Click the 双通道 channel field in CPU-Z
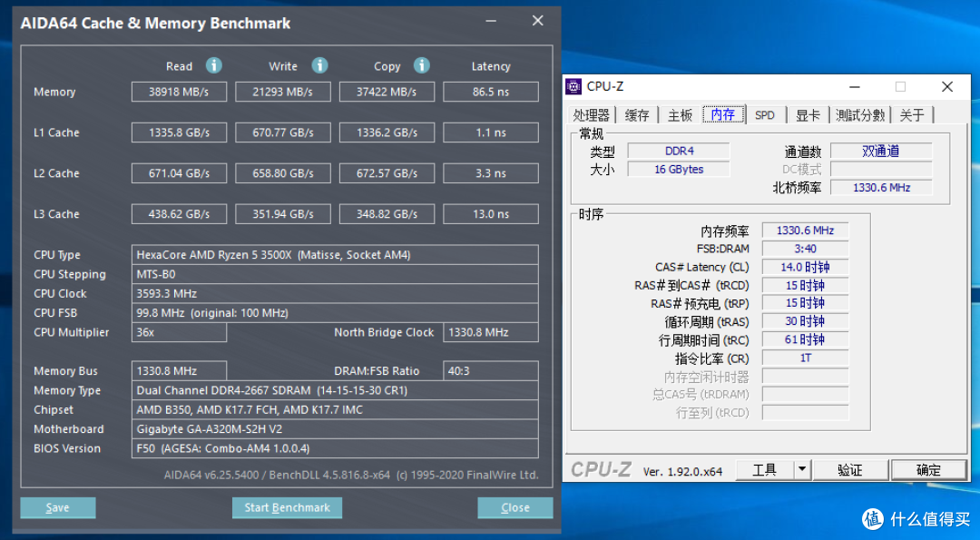The image size is (980, 540). click(881, 151)
